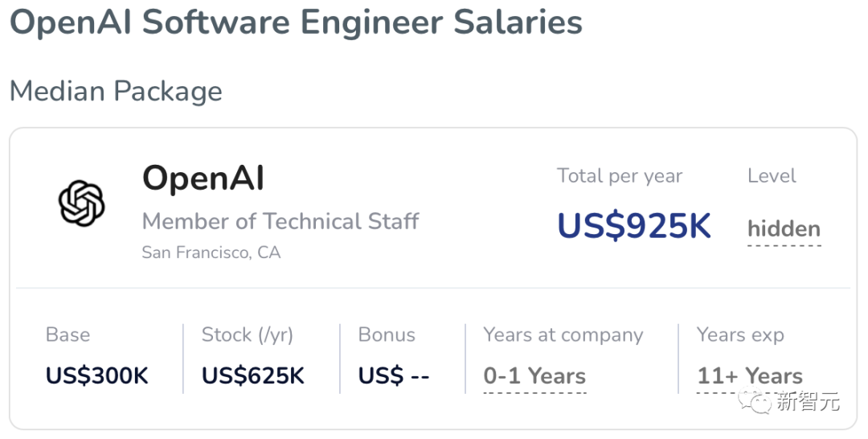The height and width of the screenshot is (439, 868).
Task: Click the US$300K base salary value
Action: click(97, 376)
